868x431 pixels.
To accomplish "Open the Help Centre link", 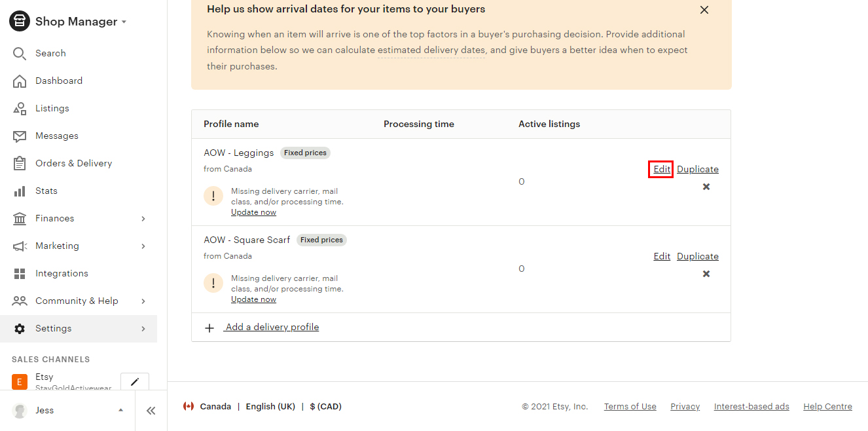I will [x=827, y=406].
